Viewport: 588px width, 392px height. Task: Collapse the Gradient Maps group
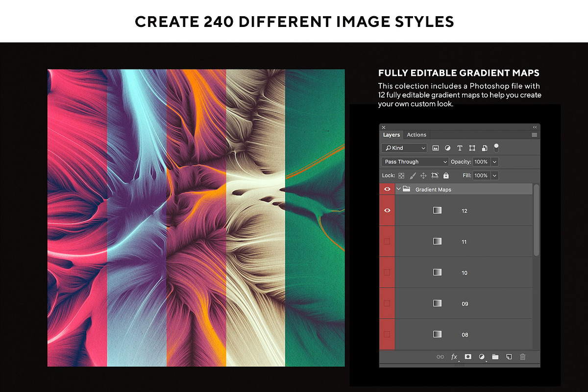point(398,189)
